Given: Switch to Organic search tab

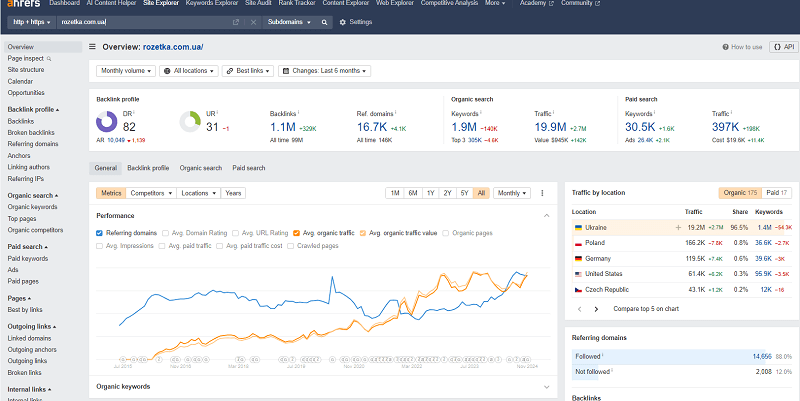Looking at the screenshot, I should (201, 168).
